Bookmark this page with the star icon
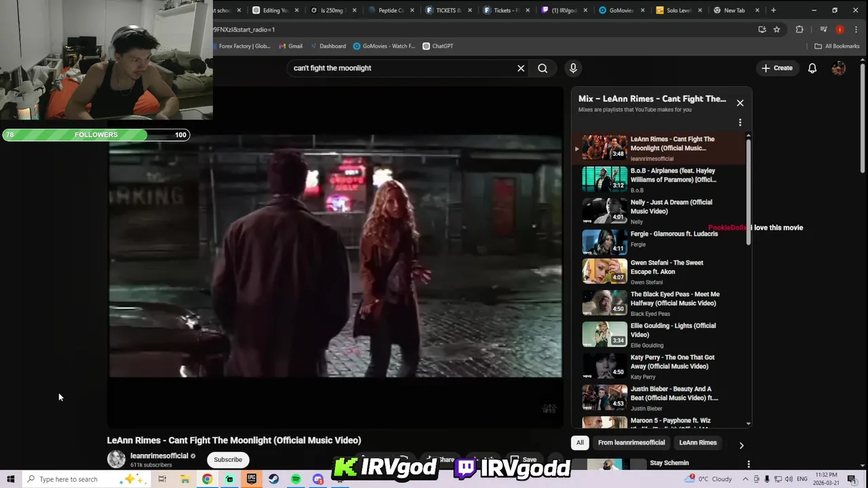This screenshot has width=868, height=488. tap(776, 29)
